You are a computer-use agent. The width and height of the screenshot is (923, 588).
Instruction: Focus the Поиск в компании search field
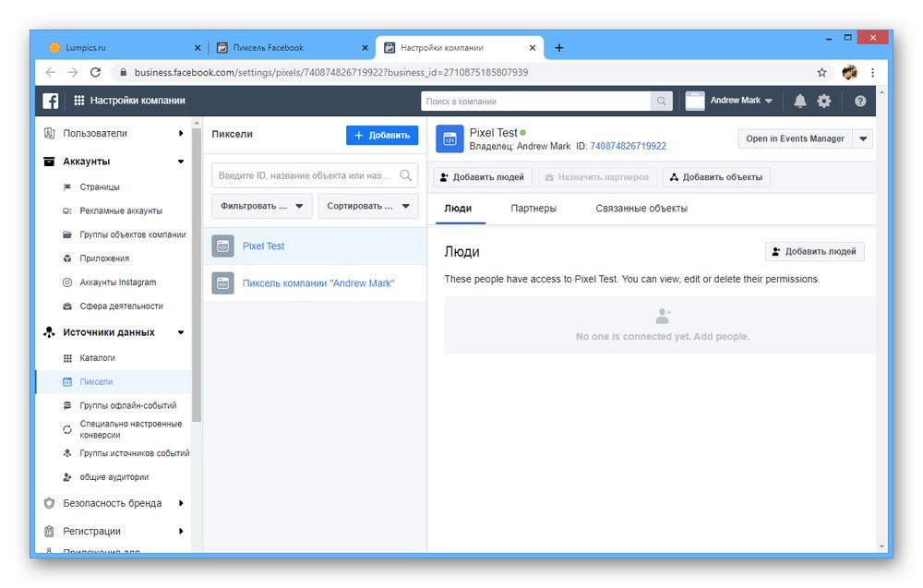click(535, 102)
